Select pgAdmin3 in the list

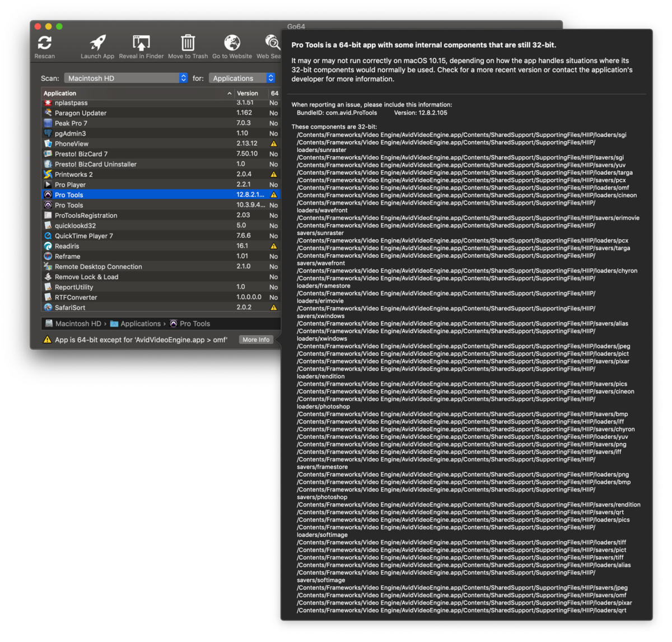161,133
